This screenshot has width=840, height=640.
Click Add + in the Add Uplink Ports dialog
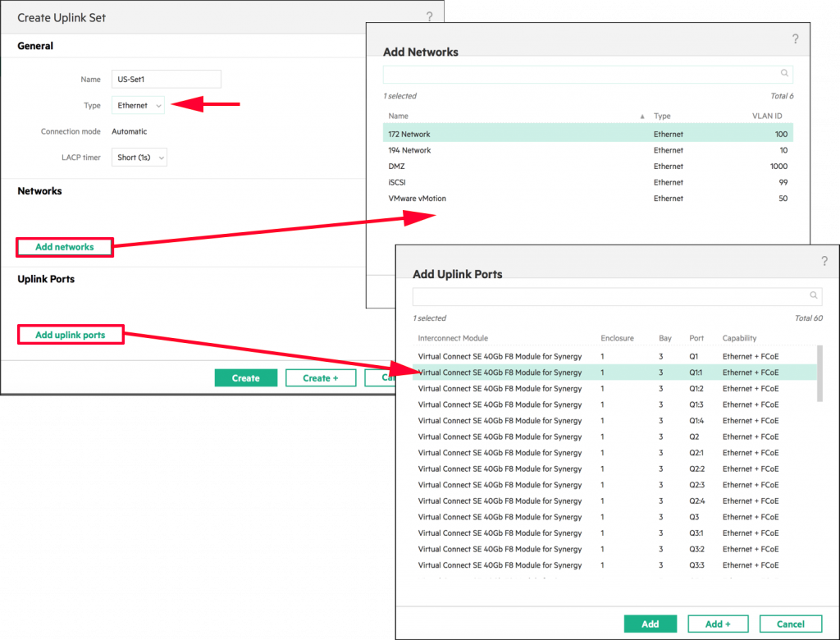717,624
